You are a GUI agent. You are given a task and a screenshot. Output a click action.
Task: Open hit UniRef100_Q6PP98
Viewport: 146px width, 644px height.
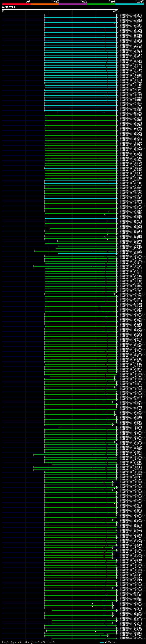[131, 27]
